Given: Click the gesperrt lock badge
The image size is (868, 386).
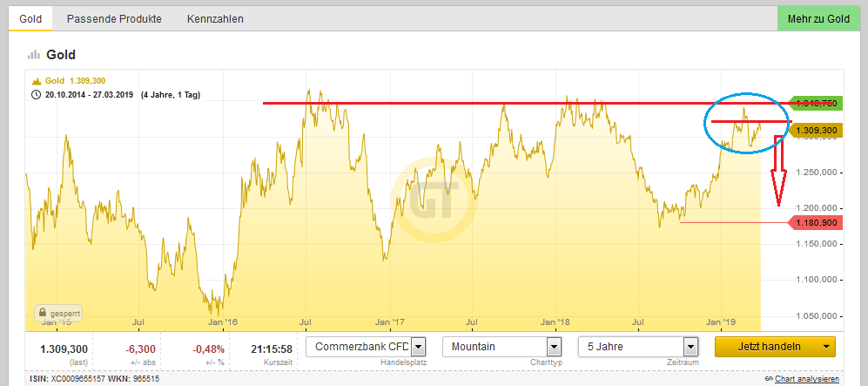Looking at the screenshot, I should tap(58, 313).
